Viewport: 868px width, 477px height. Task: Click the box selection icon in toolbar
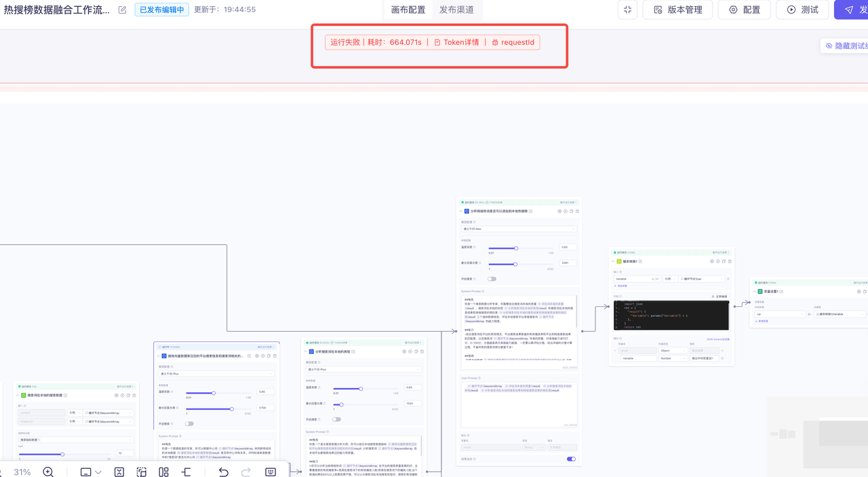coord(141,472)
